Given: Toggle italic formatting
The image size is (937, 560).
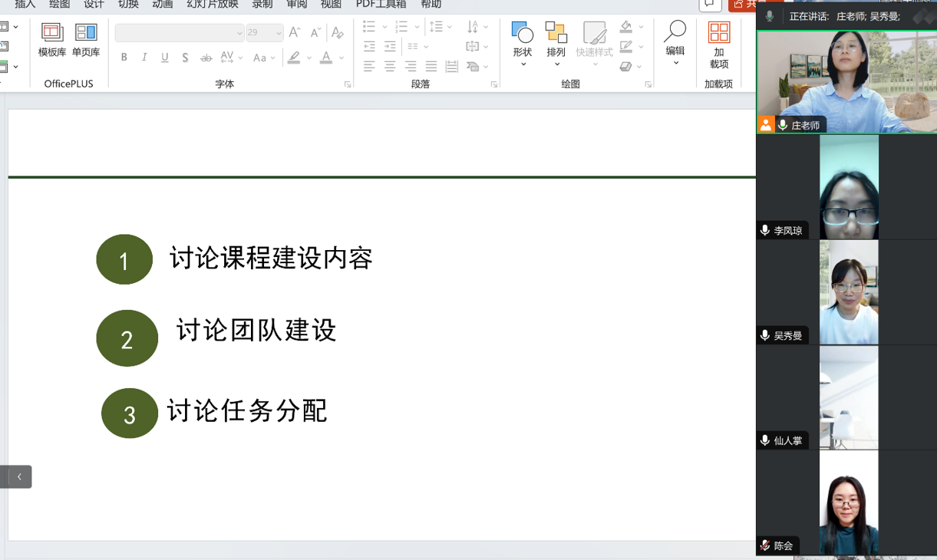Looking at the screenshot, I should pos(144,58).
